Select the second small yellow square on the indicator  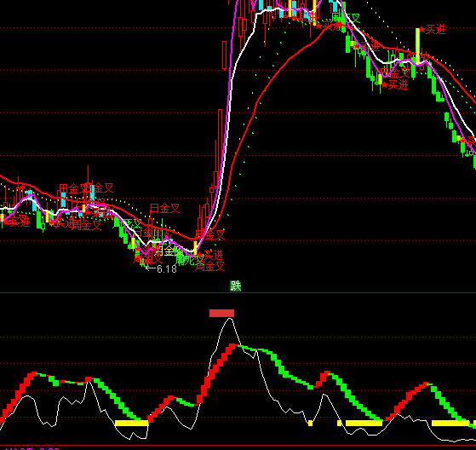pos(340,423)
